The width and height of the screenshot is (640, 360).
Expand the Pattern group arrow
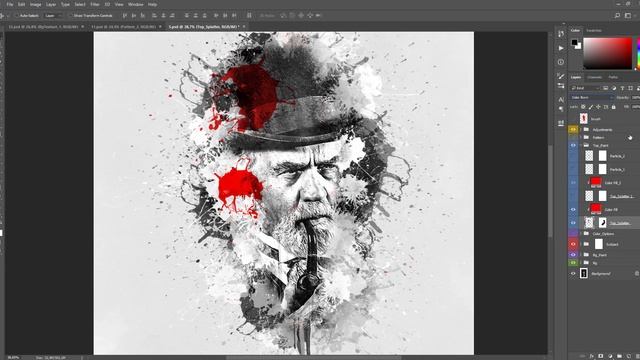[581, 137]
